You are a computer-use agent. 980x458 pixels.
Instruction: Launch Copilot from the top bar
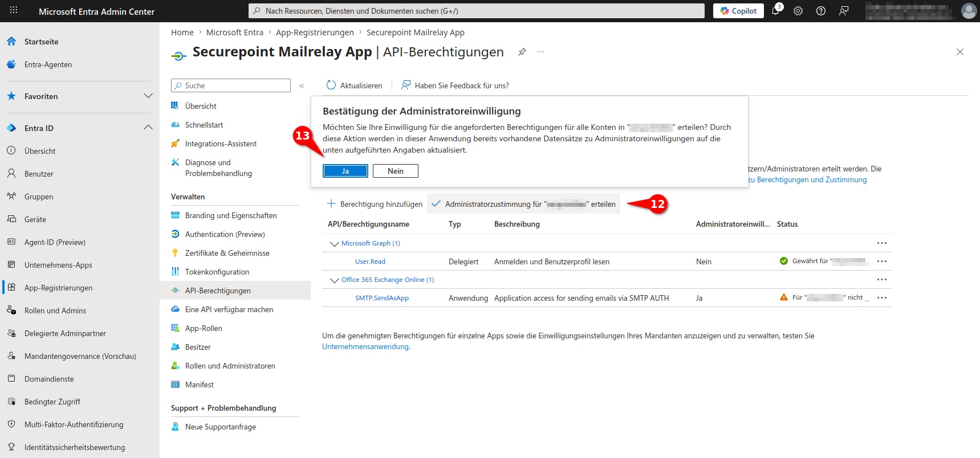[x=738, y=11]
